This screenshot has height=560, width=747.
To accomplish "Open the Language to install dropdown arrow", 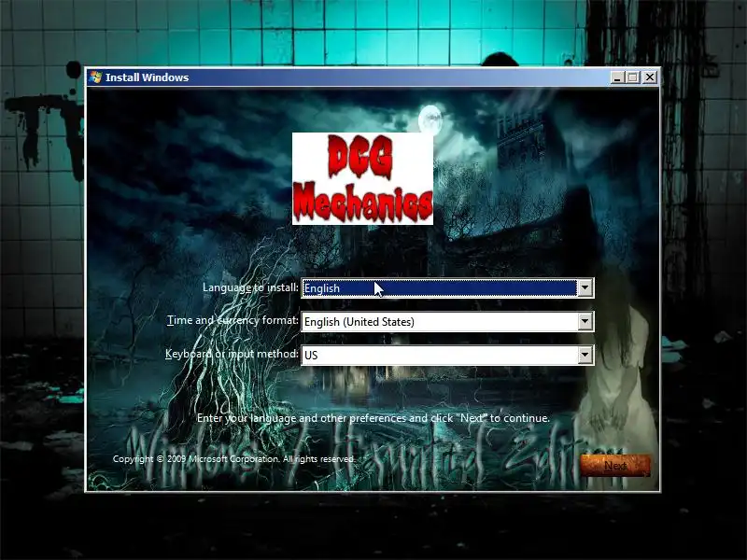I will click(585, 288).
